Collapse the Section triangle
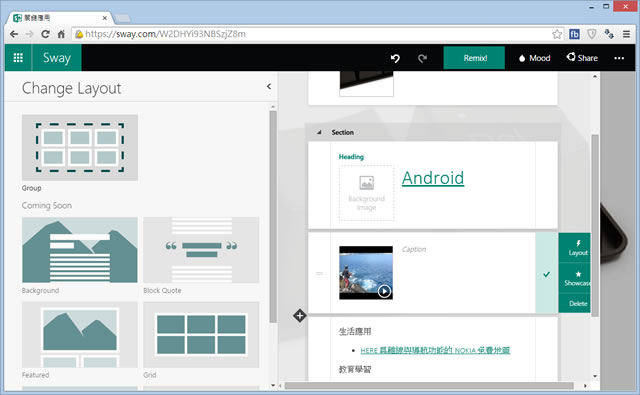Viewport: 640px width, 395px height. [319, 132]
